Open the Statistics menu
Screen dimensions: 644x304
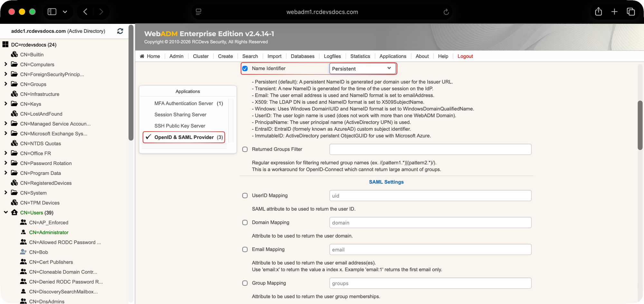(360, 56)
